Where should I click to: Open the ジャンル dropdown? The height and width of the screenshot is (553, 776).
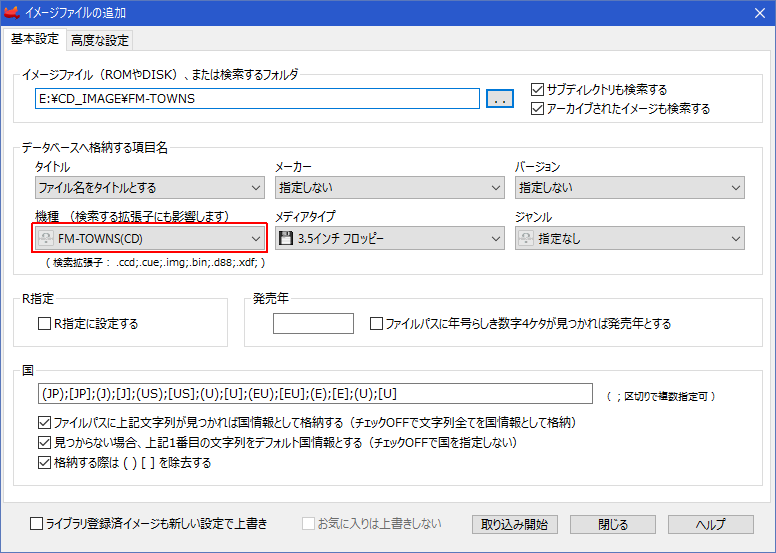coord(630,238)
